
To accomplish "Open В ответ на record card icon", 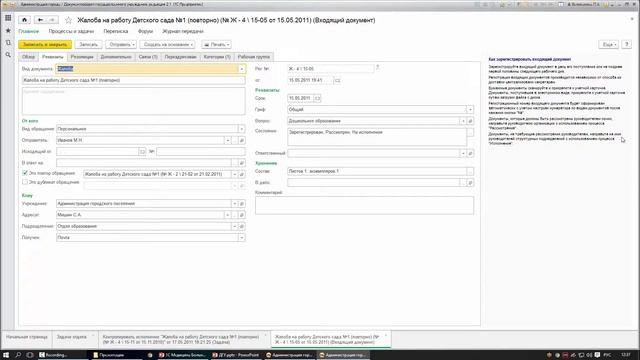I will [242, 163].
